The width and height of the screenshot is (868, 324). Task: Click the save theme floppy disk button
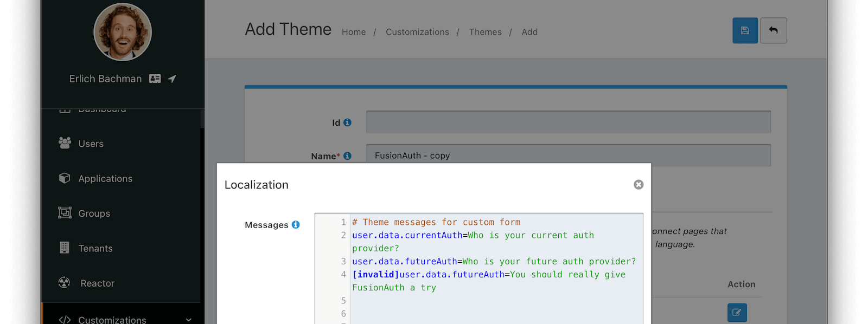745,30
